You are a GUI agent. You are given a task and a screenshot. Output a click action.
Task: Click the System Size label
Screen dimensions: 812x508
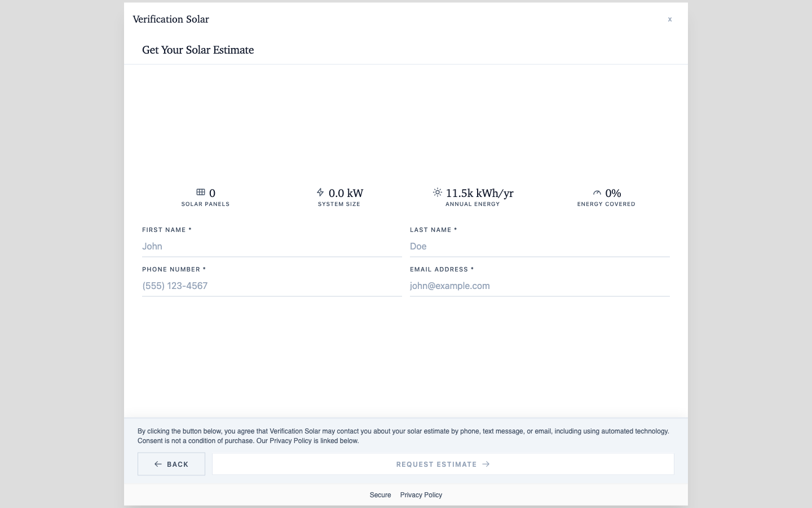(339, 204)
